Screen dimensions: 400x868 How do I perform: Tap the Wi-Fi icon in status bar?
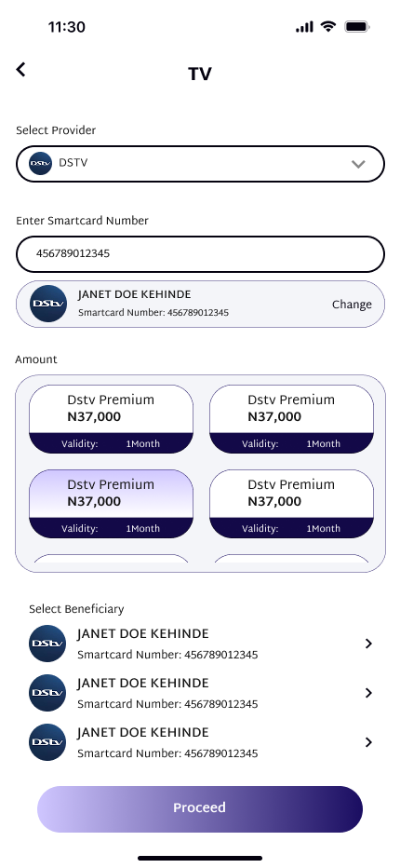tap(328, 26)
